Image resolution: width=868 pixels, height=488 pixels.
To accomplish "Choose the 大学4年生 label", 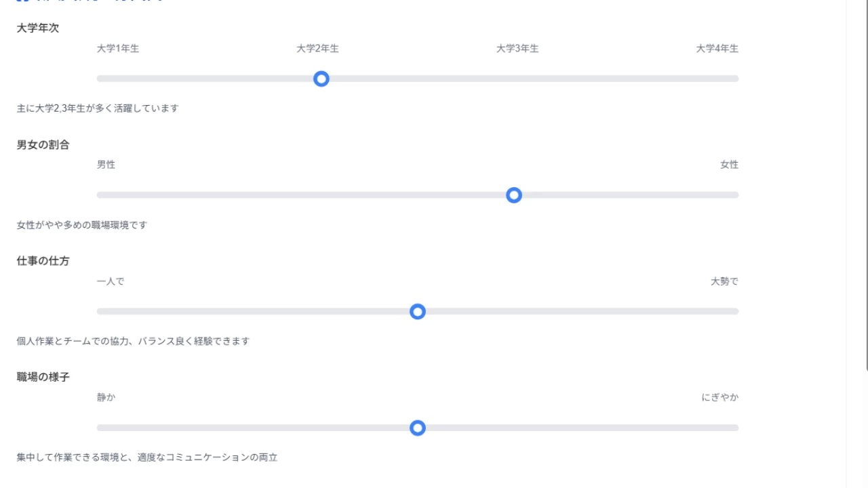I will (717, 49).
